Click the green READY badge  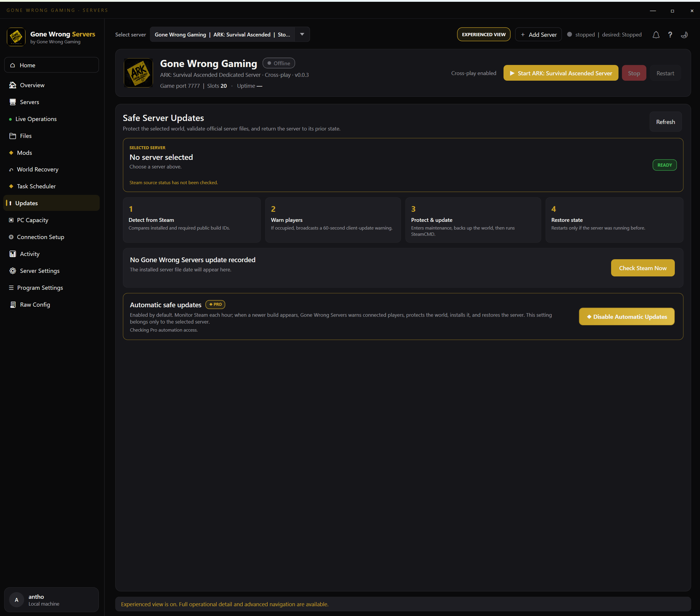pos(664,165)
